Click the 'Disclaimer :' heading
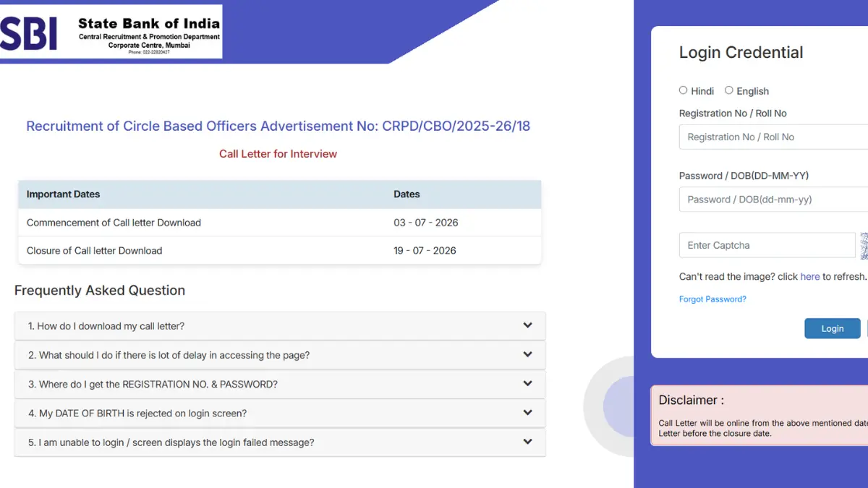This screenshot has height=488, width=868. pos(691,401)
